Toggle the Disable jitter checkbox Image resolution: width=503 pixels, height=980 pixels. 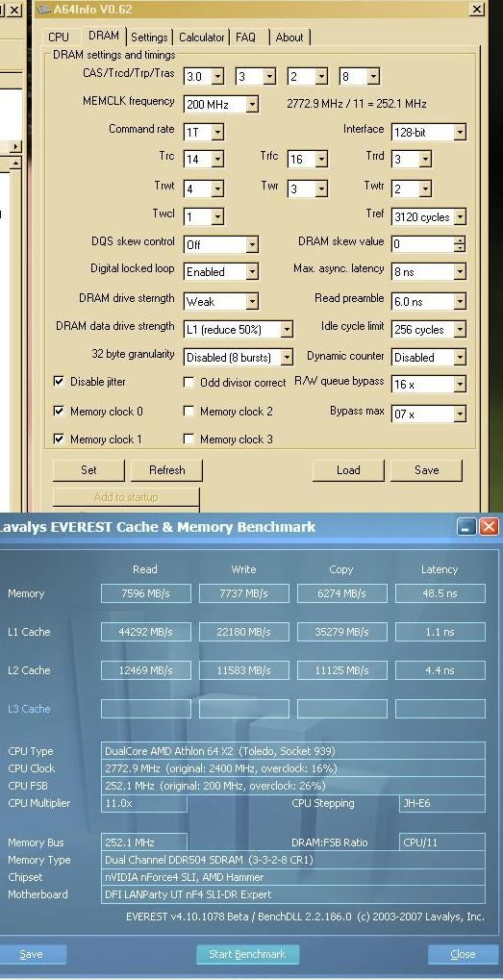tap(59, 381)
